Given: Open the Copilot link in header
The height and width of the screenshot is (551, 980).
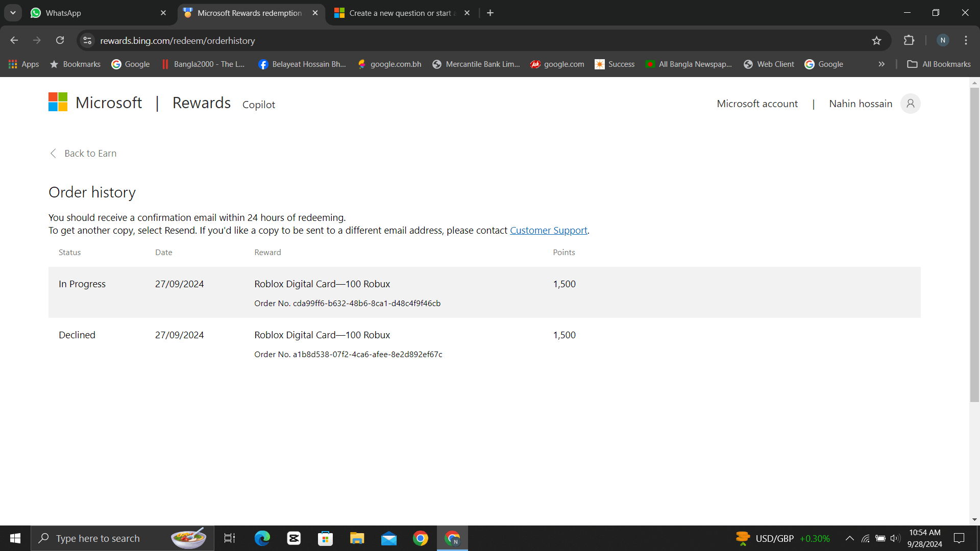Looking at the screenshot, I should [x=258, y=105].
